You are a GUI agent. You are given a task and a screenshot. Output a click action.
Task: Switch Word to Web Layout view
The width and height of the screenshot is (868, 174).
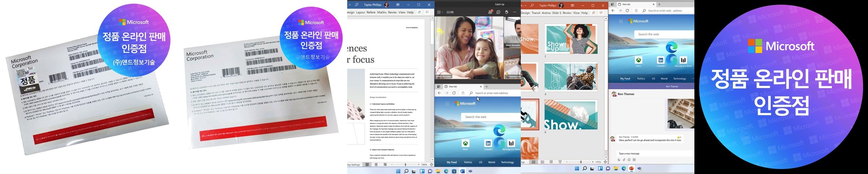click(385, 165)
